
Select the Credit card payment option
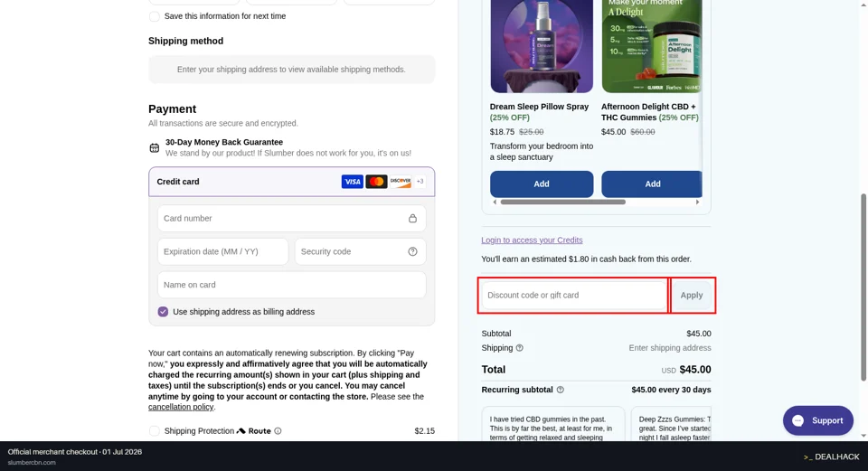292,182
